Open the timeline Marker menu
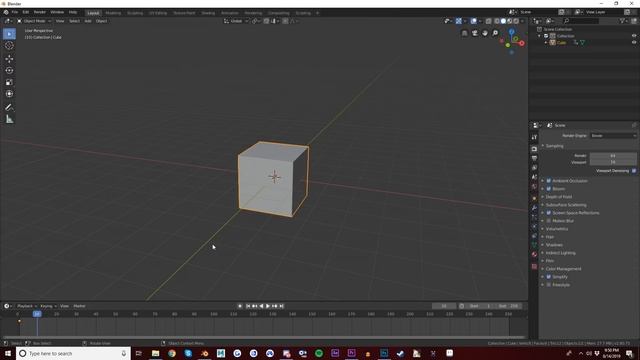Image resolution: width=640 pixels, height=360 pixels. tap(79, 306)
